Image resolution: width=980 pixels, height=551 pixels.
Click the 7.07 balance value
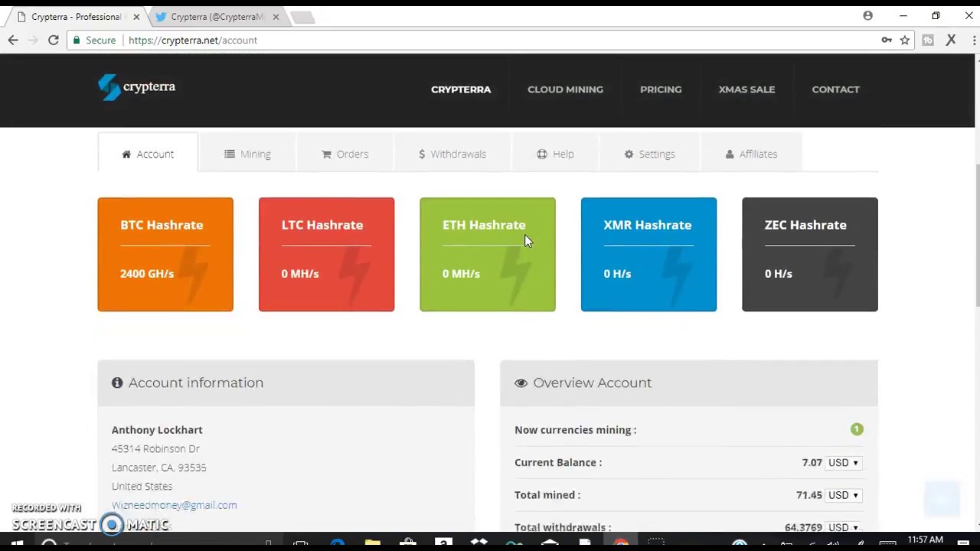tap(812, 462)
